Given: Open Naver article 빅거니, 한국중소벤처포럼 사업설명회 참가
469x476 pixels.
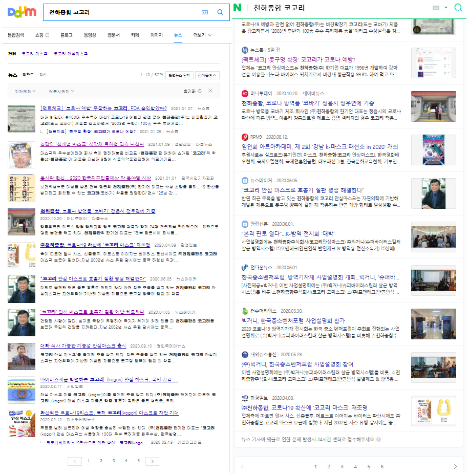Looking at the screenshot, I should coord(293,320).
